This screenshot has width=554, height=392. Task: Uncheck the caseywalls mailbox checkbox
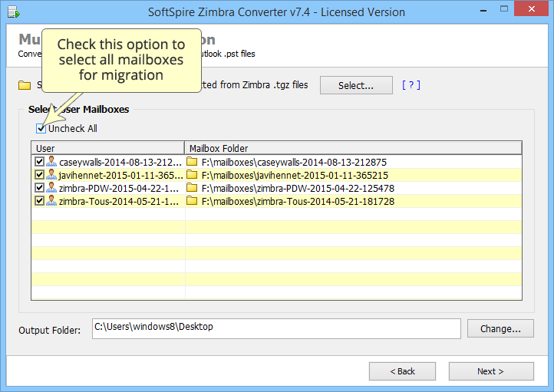[39, 162]
